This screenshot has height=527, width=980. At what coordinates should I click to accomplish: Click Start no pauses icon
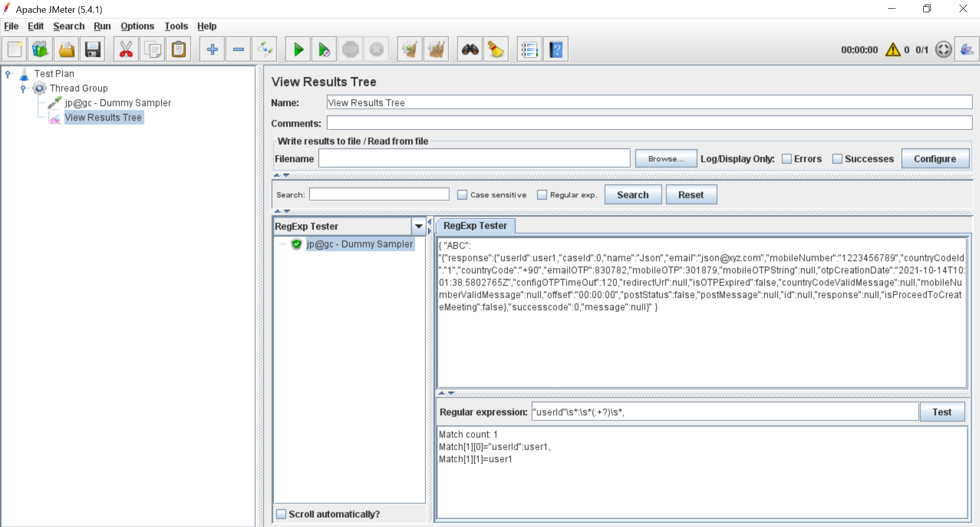[324, 50]
